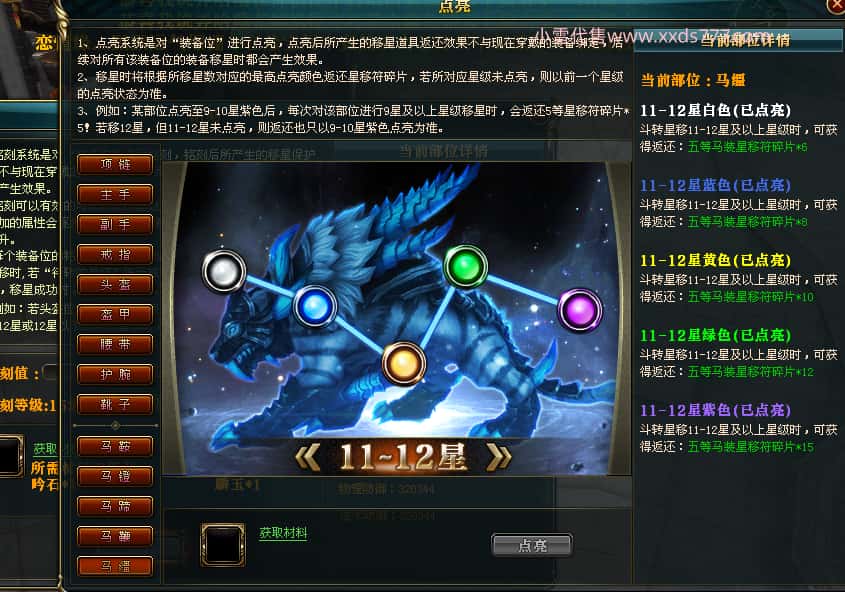The width and height of the screenshot is (845, 592).
Task: Select the 腰带 slot button
Action: (x=115, y=344)
